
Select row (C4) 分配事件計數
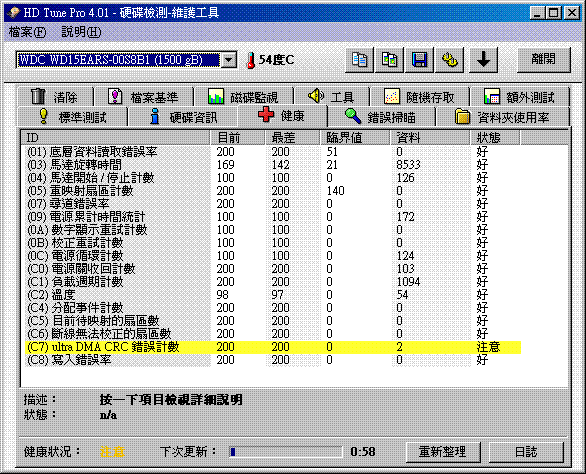point(273,308)
